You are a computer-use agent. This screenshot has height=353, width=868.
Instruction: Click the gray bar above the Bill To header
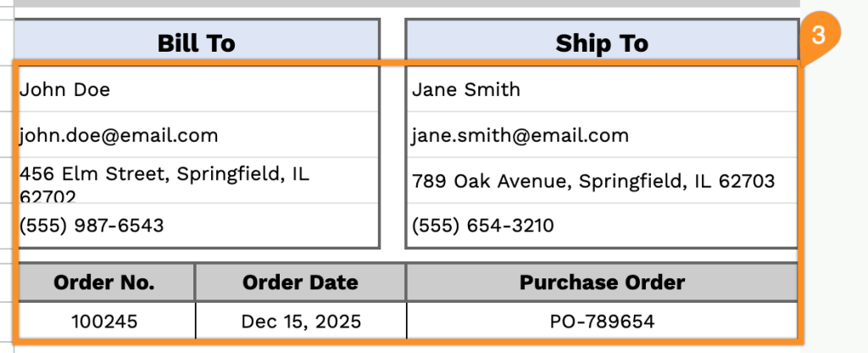[407, 3]
